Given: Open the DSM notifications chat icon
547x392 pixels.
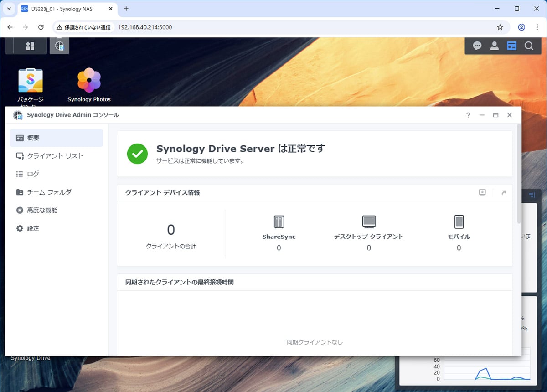Looking at the screenshot, I should [x=477, y=46].
